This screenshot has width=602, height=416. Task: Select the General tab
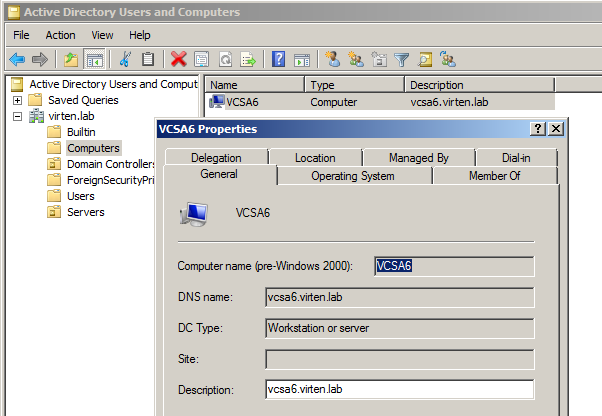tap(219, 174)
